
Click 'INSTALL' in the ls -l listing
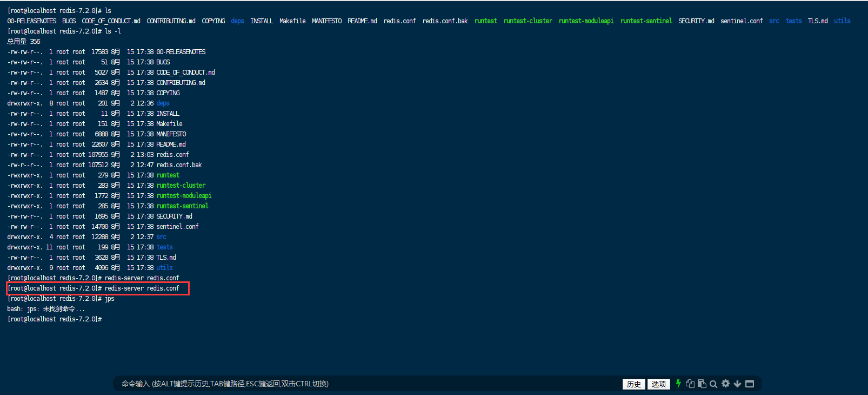coord(168,114)
